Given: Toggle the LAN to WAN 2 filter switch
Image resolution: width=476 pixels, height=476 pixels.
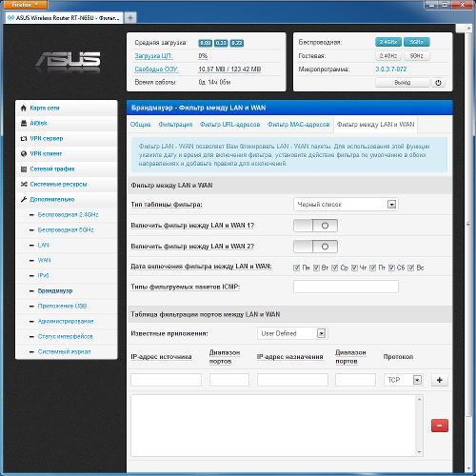Looking at the screenshot, I should (x=315, y=247).
